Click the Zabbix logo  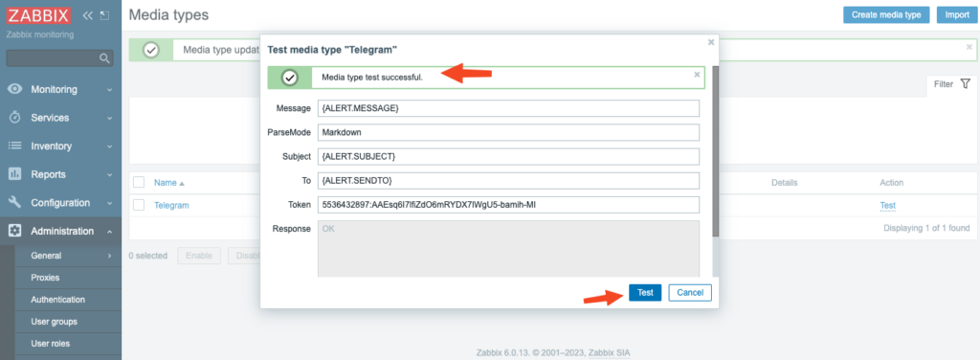coord(38,15)
